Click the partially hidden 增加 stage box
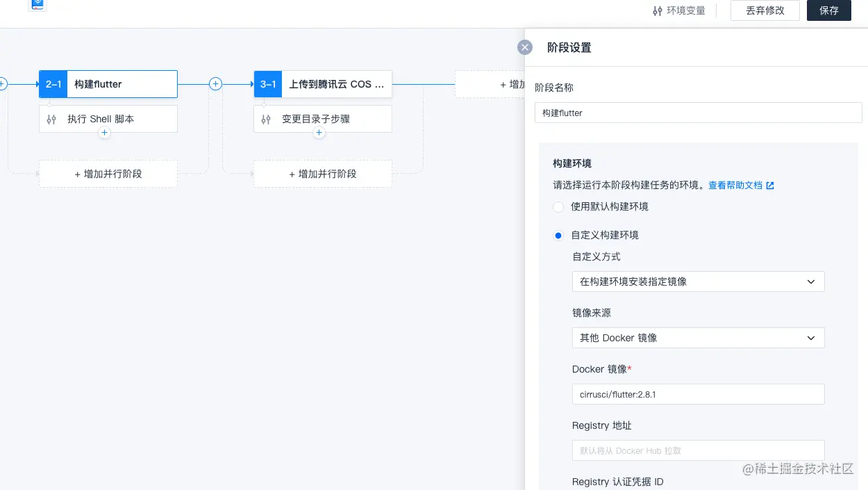This screenshot has height=490, width=868. pos(490,84)
